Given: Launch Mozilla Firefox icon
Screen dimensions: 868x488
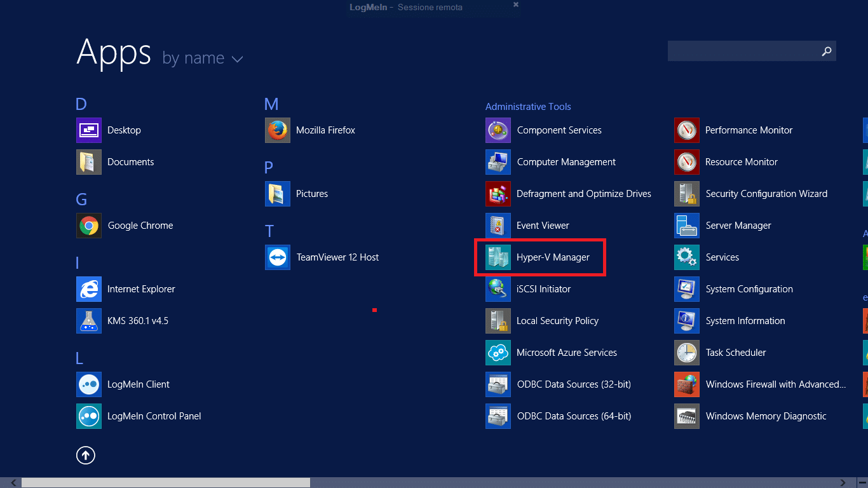Looking at the screenshot, I should [278, 130].
